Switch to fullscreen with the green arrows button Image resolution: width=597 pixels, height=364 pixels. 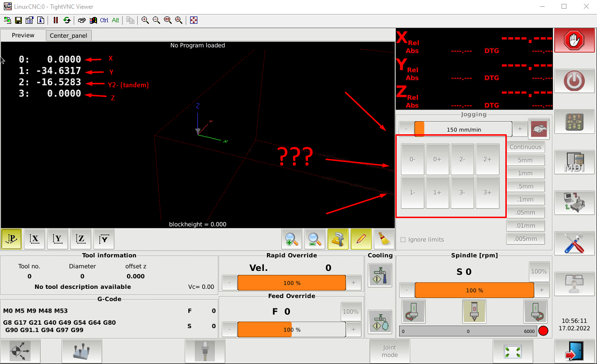click(513, 351)
